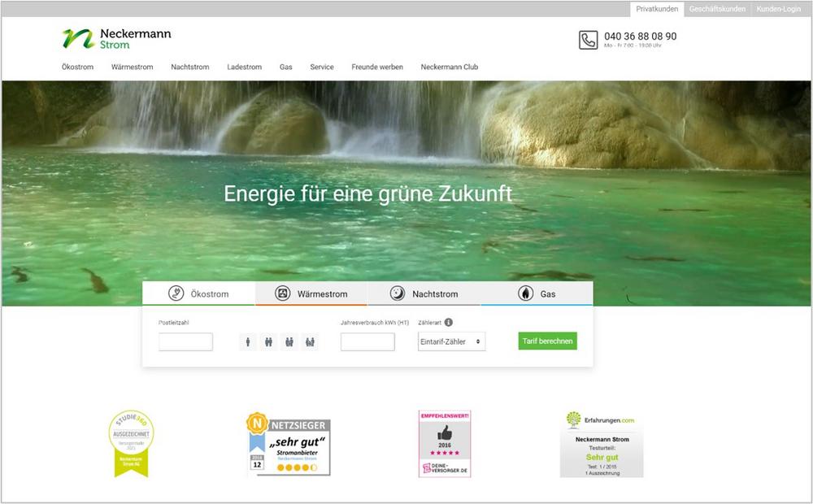Click the Postleitzahl input field
The width and height of the screenshot is (813, 504).
[x=185, y=342]
